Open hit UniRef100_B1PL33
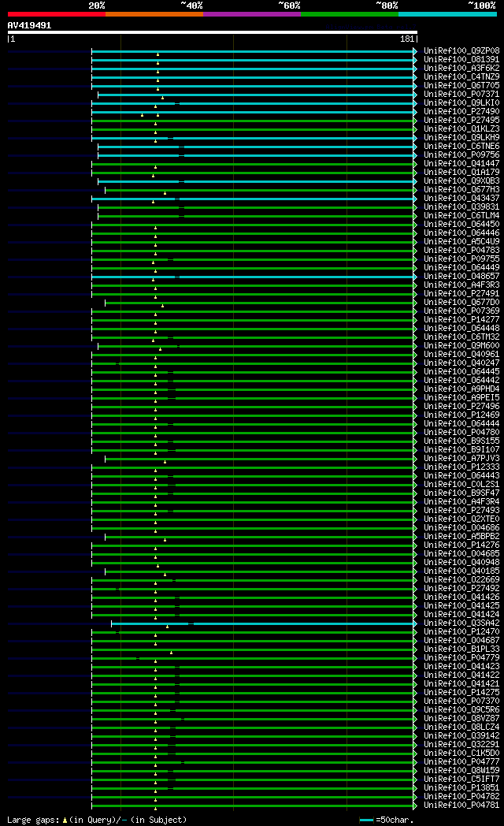 [462, 649]
